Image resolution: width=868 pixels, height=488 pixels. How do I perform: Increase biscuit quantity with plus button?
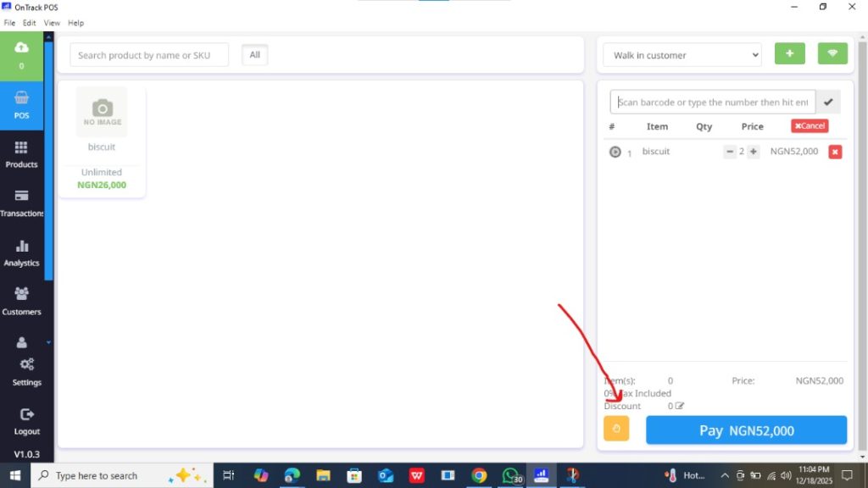pyautogui.click(x=753, y=152)
